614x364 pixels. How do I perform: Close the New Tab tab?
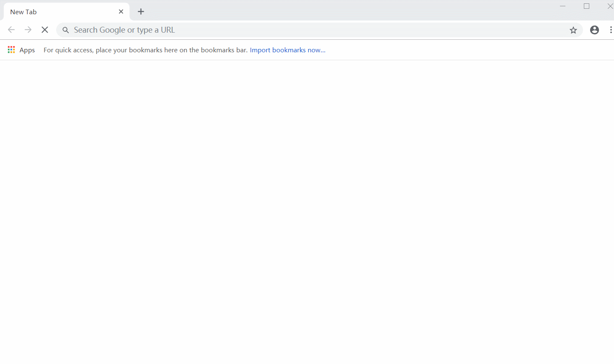[121, 12]
